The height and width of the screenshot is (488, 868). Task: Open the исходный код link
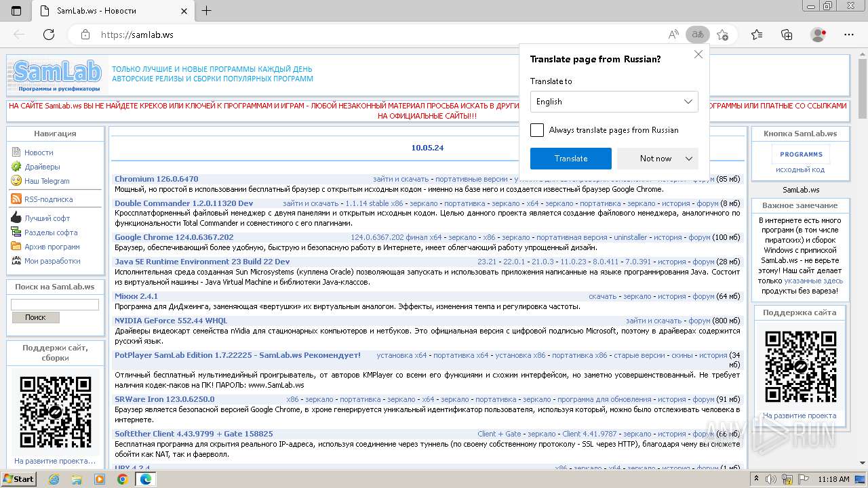(x=800, y=169)
